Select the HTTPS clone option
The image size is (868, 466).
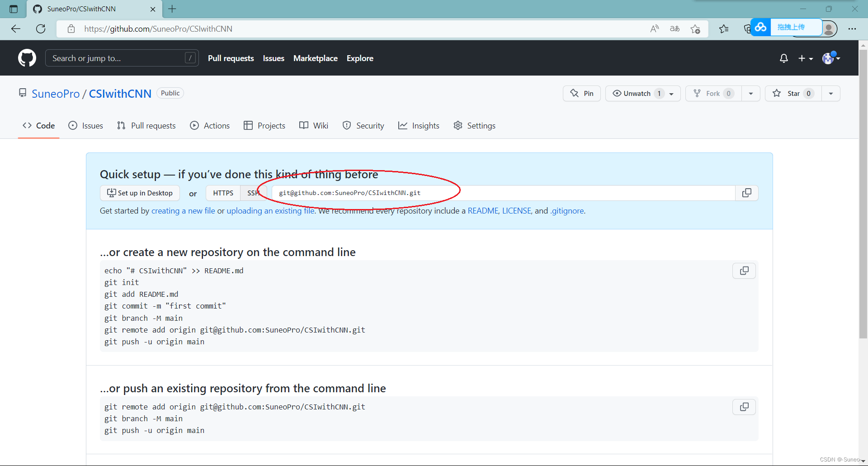point(223,193)
